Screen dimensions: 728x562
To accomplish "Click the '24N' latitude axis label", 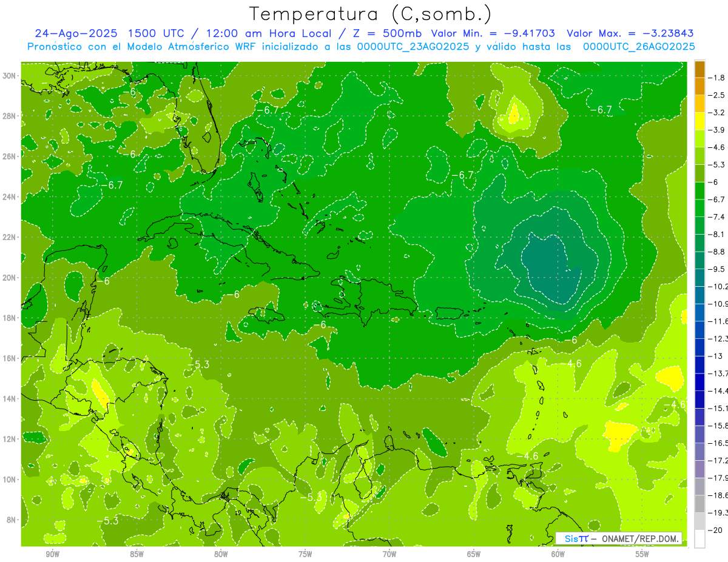I will point(9,197).
